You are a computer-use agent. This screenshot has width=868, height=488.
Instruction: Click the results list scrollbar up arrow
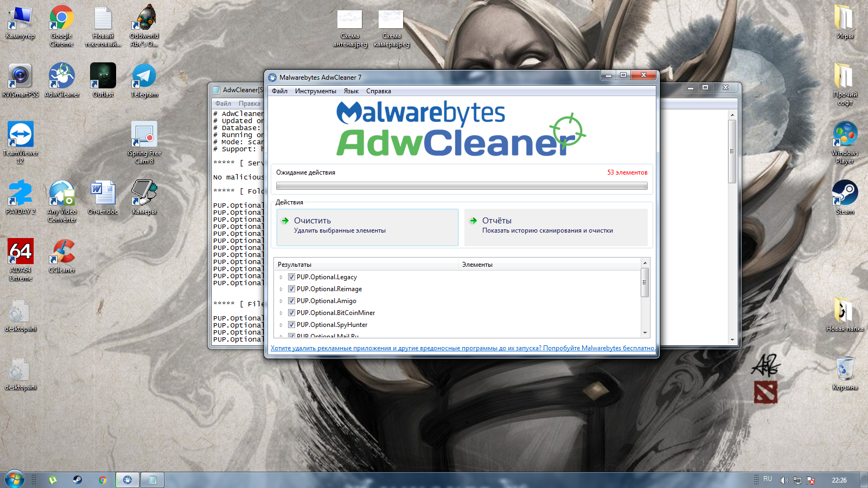pos(645,263)
